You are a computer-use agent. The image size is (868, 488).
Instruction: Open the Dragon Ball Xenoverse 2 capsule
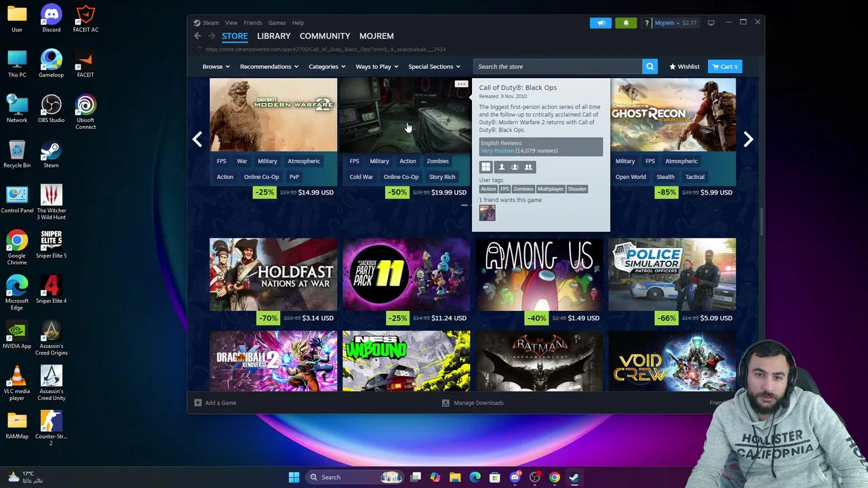(x=273, y=361)
